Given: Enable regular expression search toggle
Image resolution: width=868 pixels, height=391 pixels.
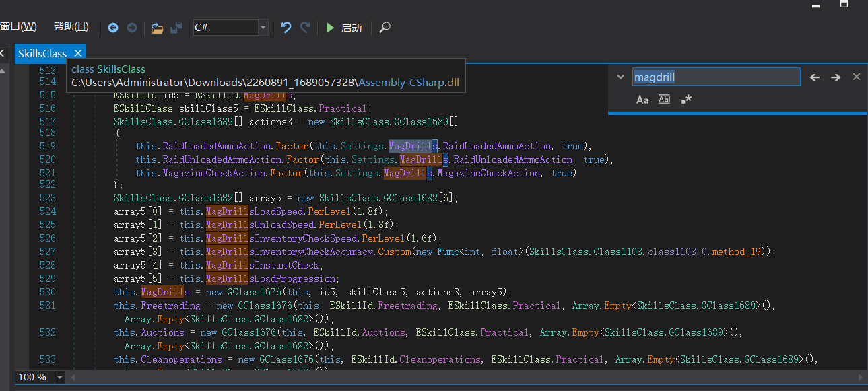Looking at the screenshot, I should tap(686, 100).
